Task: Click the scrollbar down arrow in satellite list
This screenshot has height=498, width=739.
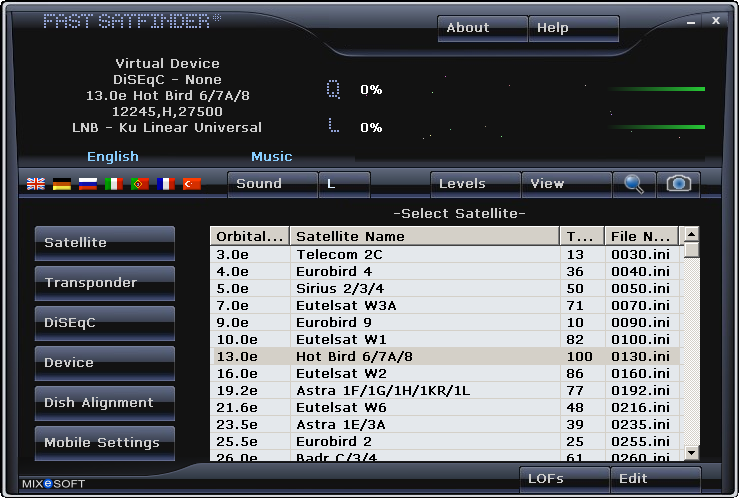Action: point(691,453)
